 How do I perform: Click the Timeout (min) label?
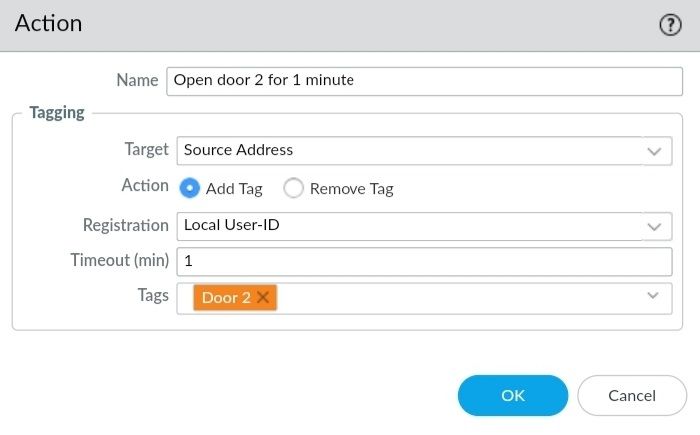[119, 260]
